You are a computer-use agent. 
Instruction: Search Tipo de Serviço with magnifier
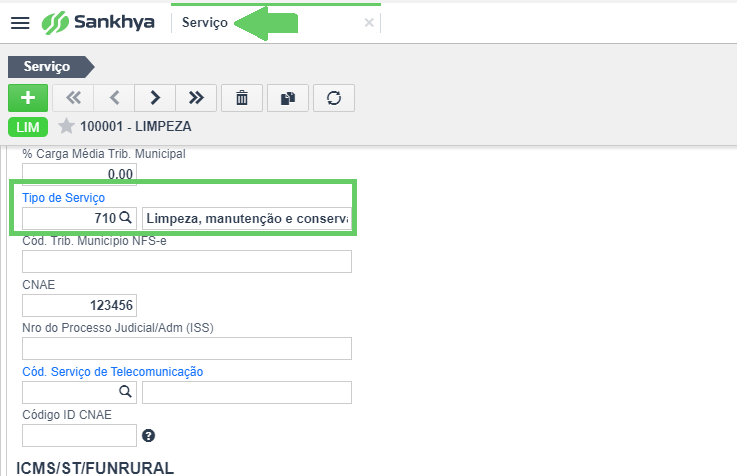click(x=125, y=218)
